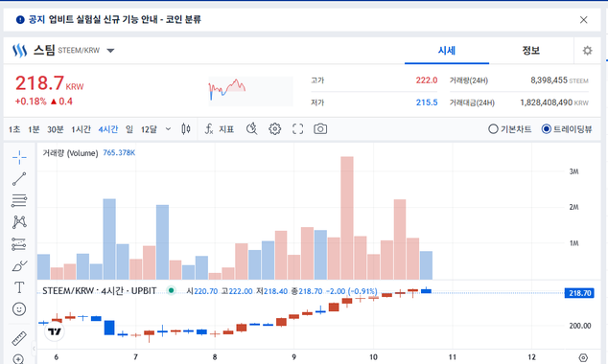Click the 1,828,408,490 KRW trade amount
The width and height of the screenshot is (608, 364).
pos(554,102)
